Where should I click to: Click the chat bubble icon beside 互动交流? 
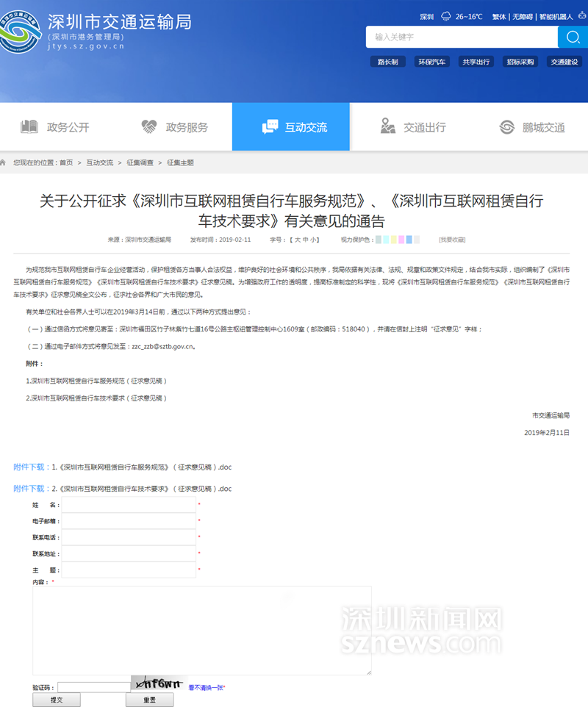pyautogui.click(x=270, y=127)
